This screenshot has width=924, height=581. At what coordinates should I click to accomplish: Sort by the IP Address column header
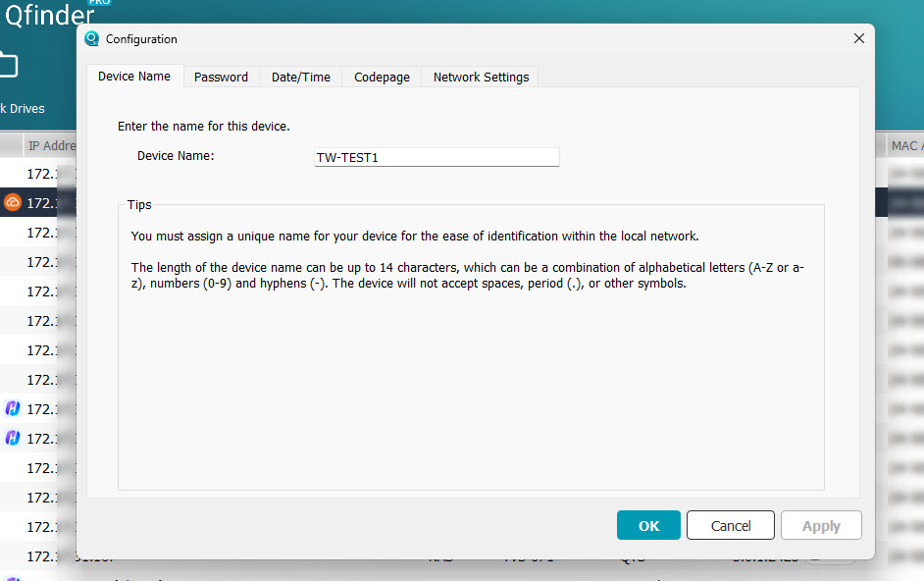(51, 145)
